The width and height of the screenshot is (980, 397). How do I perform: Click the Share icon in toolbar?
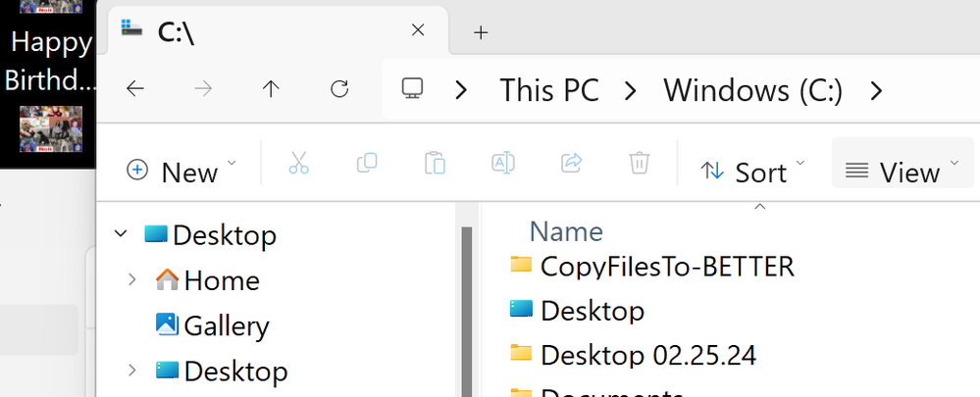tap(571, 163)
